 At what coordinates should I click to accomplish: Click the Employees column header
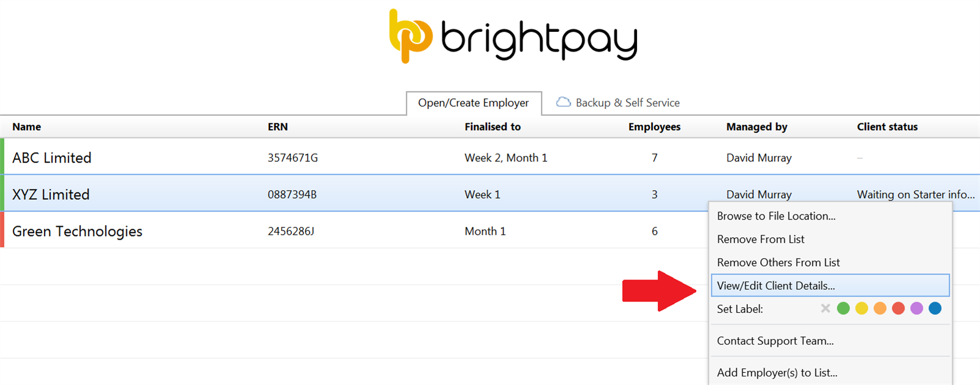654,127
